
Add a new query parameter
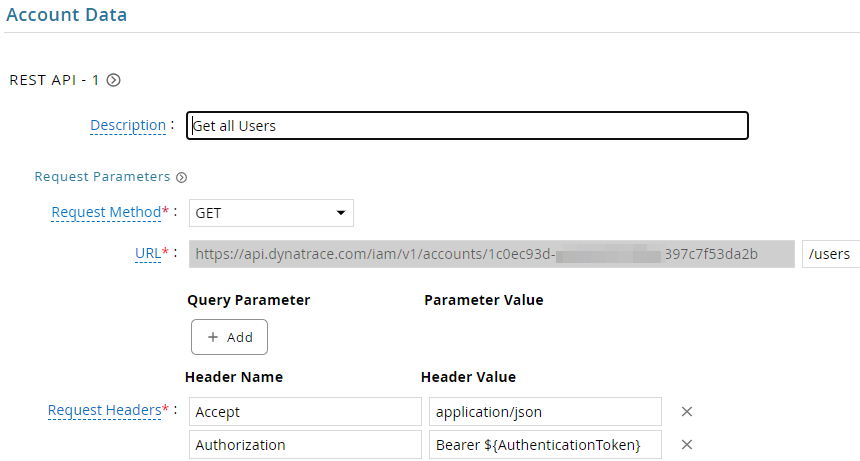(229, 337)
